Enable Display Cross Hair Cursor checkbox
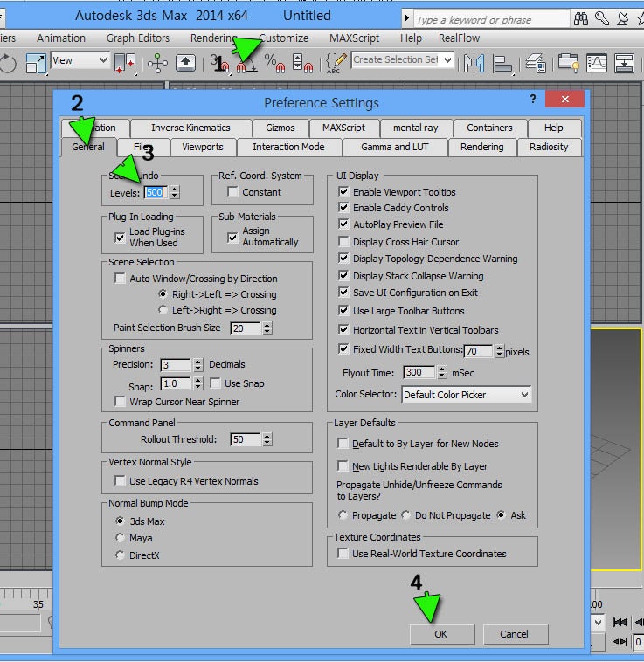The height and width of the screenshot is (662, 644). pos(343,242)
